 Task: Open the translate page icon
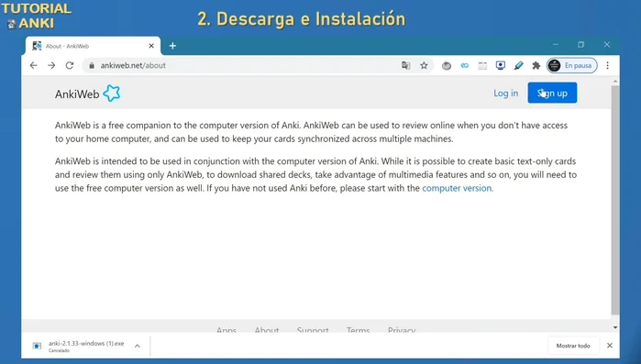405,65
